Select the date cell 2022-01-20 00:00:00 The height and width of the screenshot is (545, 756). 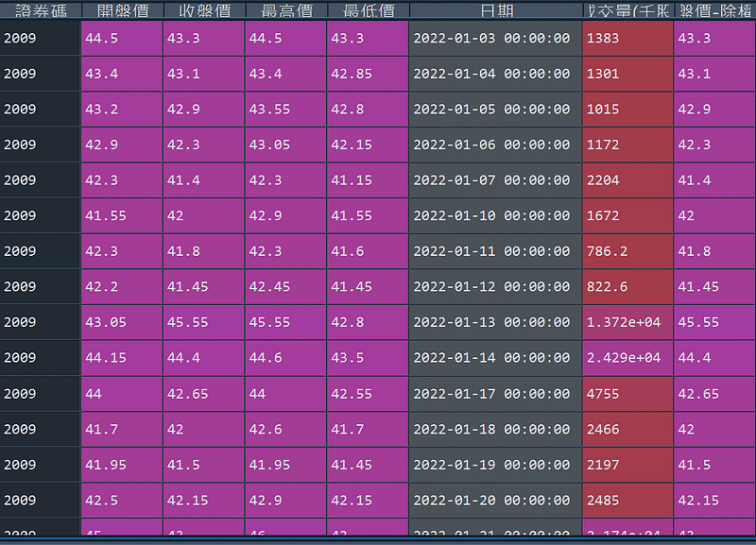495,500
